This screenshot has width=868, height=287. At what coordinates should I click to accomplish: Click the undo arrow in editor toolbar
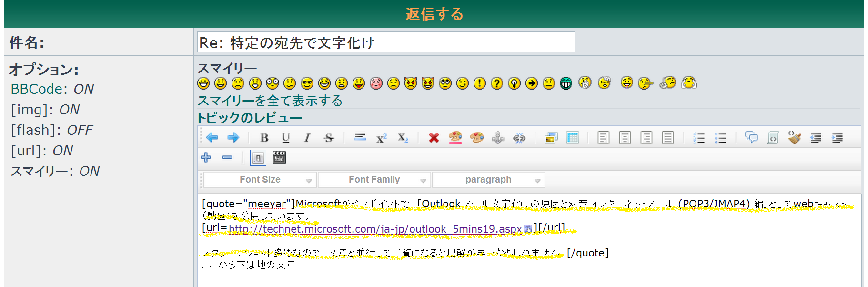tap(212, 138)
